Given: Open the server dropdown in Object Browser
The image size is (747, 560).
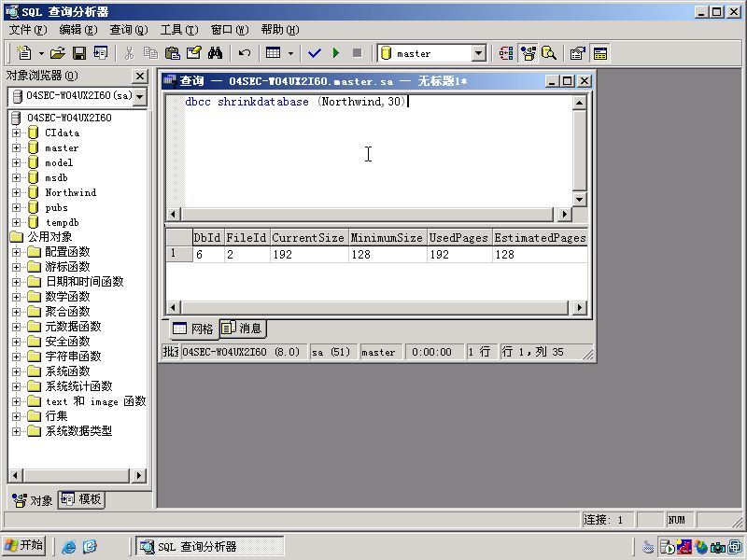Looking at the screenshot, I should [x=139, y=97].
